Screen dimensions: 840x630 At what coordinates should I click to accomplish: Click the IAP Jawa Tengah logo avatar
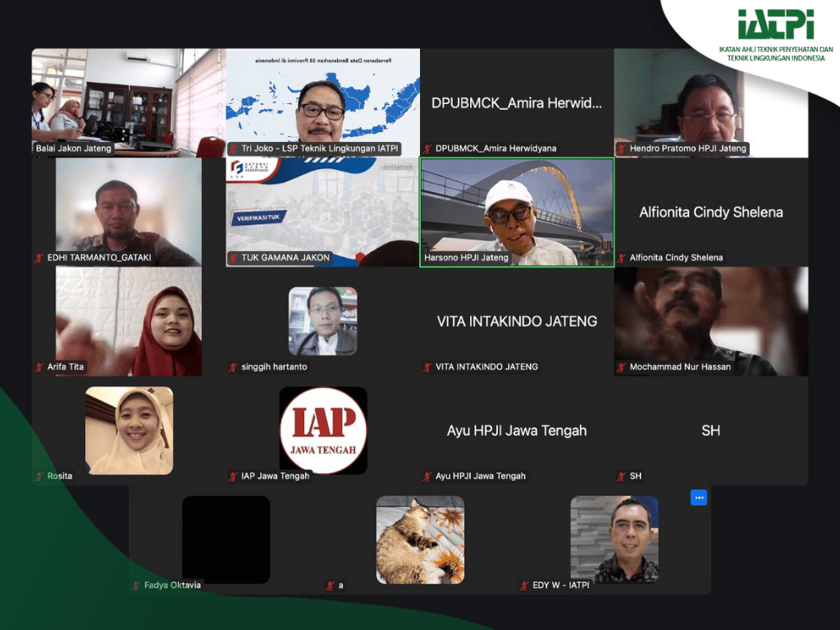[323, 431]
